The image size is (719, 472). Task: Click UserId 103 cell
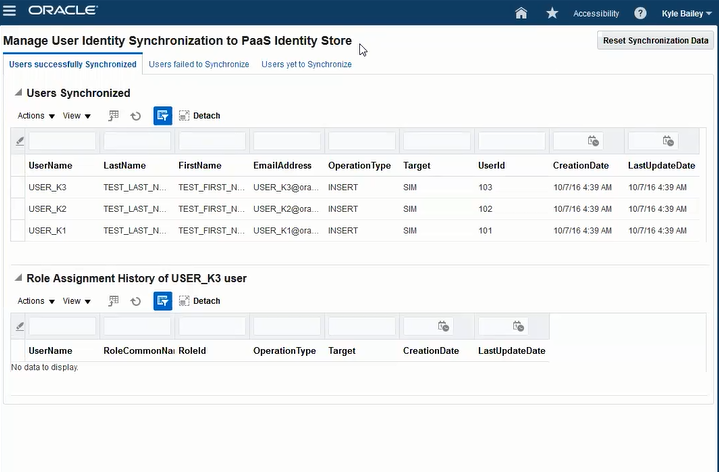point(485,187)
